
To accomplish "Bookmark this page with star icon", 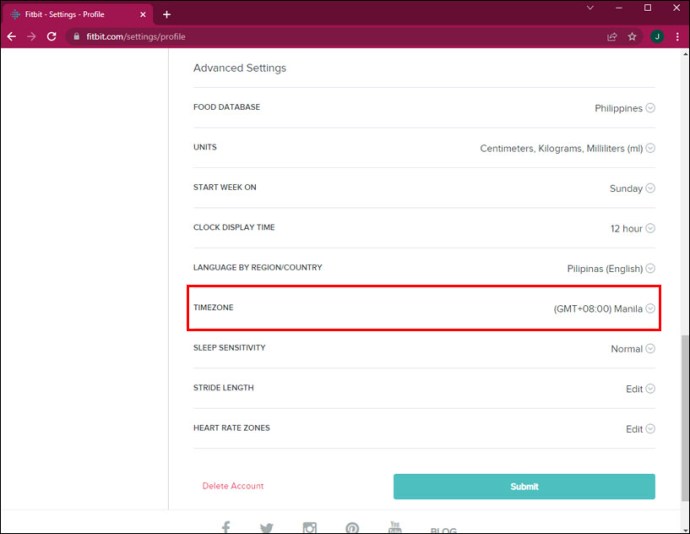I will click(x=632, y=37).
